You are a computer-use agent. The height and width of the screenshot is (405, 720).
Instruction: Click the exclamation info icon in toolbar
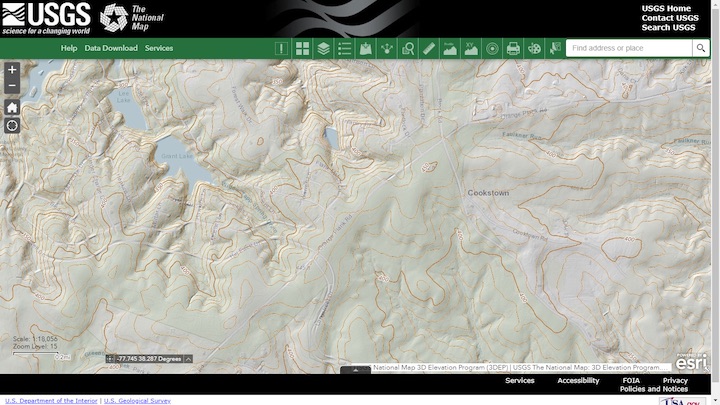click(281, 48)
